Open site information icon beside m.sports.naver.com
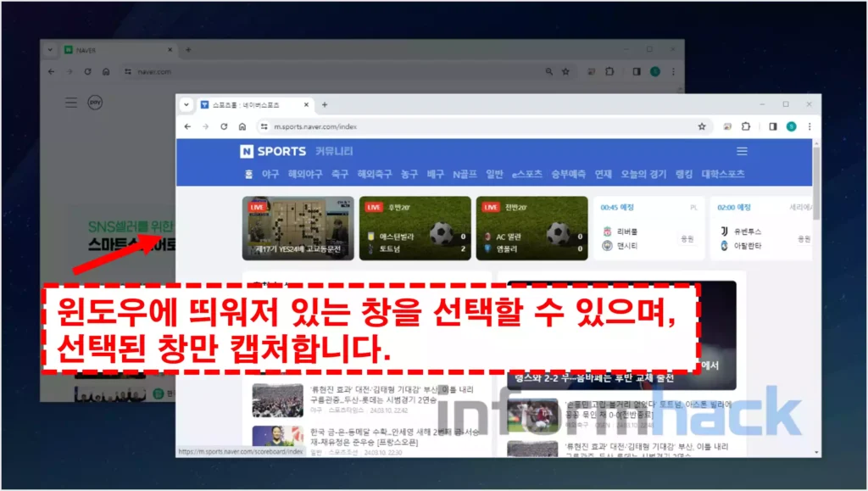Image resolution: width=868 pixels, height=491 pixels. tap(264, 126)
